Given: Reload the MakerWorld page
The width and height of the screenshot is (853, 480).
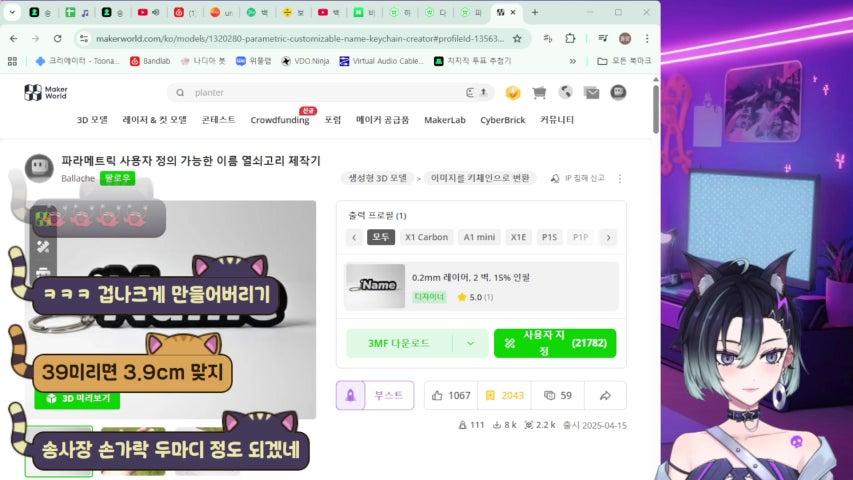Looking at the screenshot, I should (57, 39).
